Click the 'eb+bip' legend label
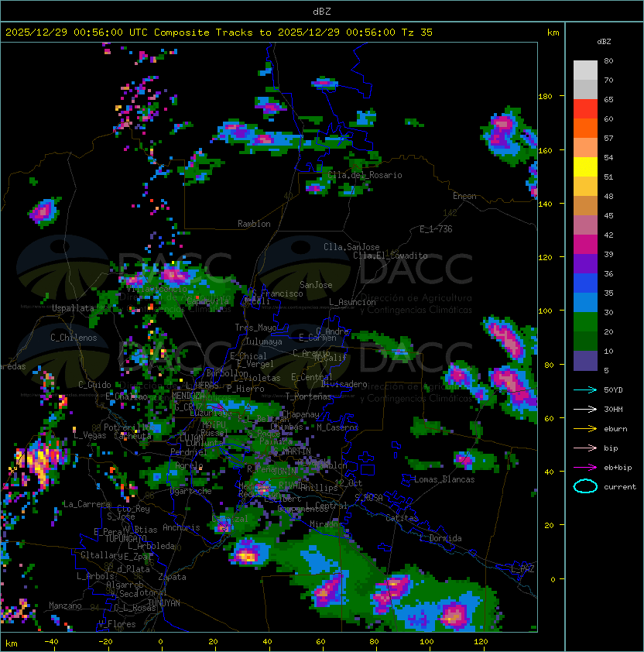The image size is (644, 652). [x=618, y=468]
